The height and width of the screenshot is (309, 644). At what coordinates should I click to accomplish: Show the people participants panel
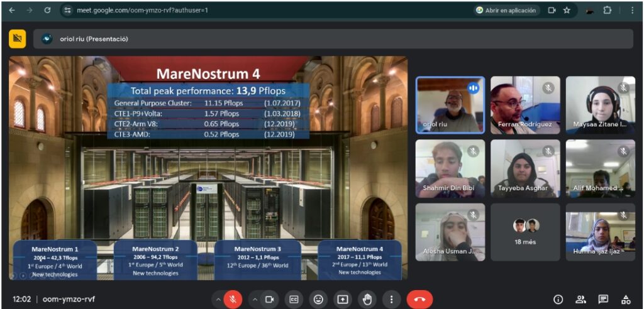click(580, 300)
